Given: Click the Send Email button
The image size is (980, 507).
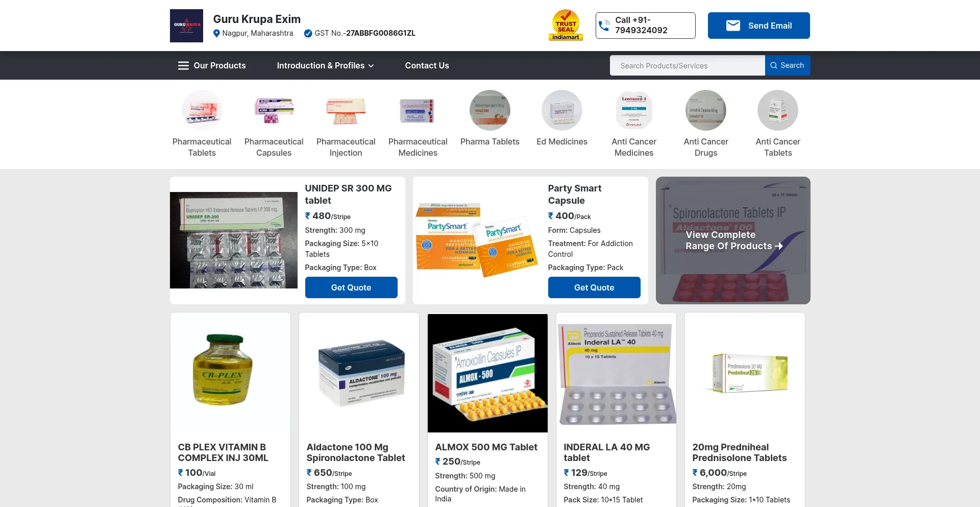Looking at the screenshot, I should pyautogui.click(x=758, y=26).
